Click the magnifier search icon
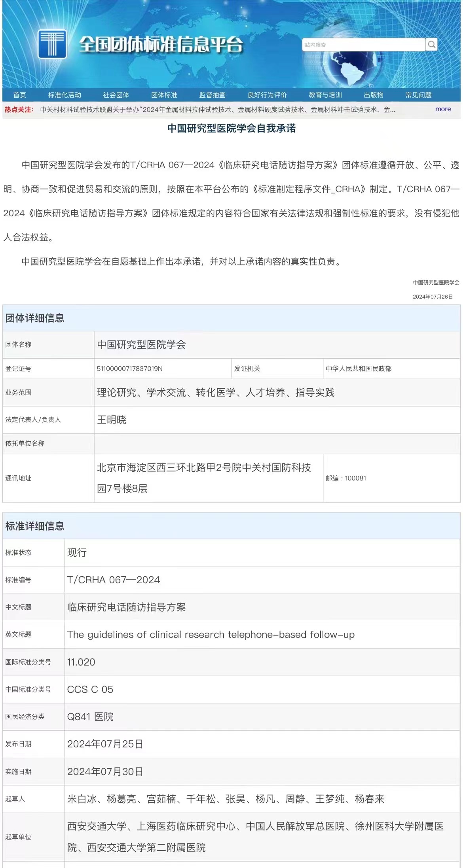Image resolution: width=463 pixels, height=868 pixels. click(x=432, y=45)
